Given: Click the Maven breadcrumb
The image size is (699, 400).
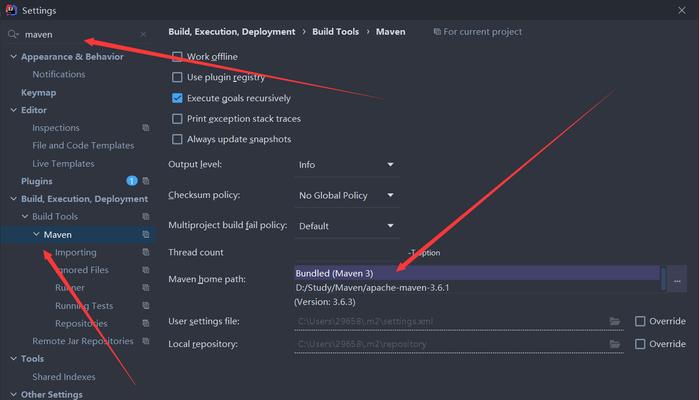Looking at the screenshot, I should [391, 32].
